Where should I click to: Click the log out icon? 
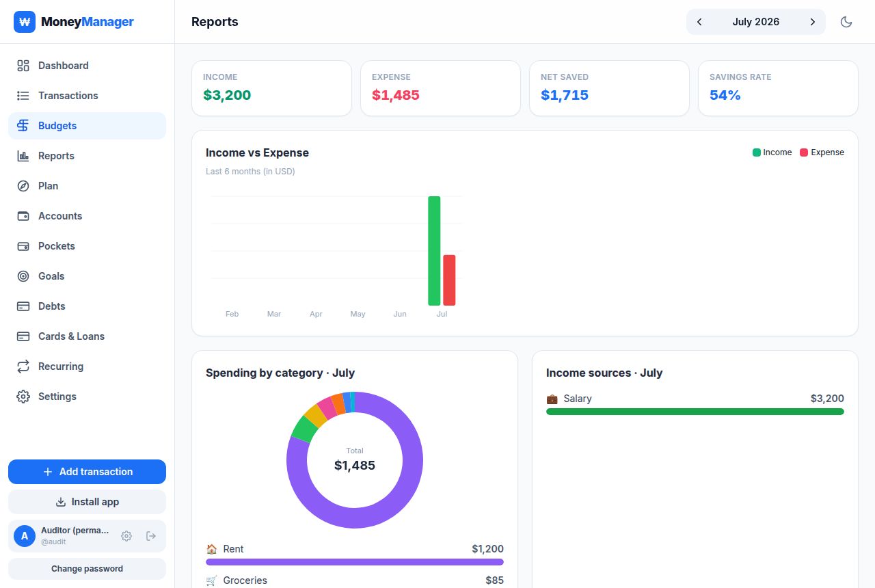(x=151, y=536)
